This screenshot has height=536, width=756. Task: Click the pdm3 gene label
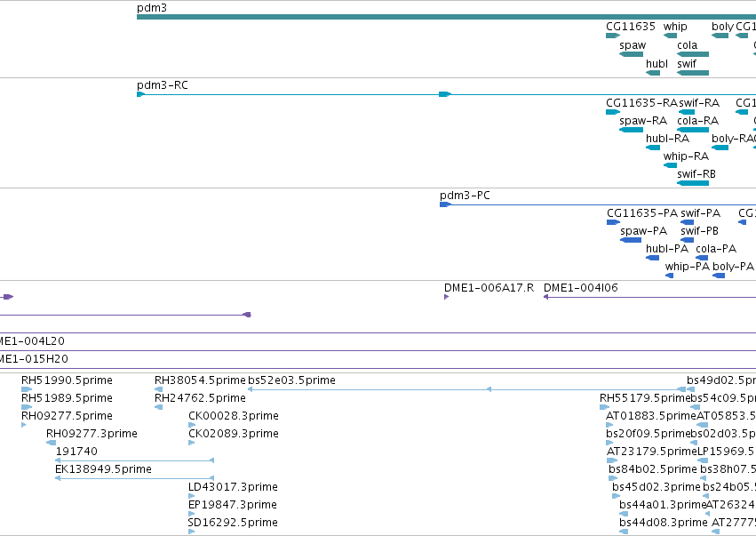click(x=152, y=8)
